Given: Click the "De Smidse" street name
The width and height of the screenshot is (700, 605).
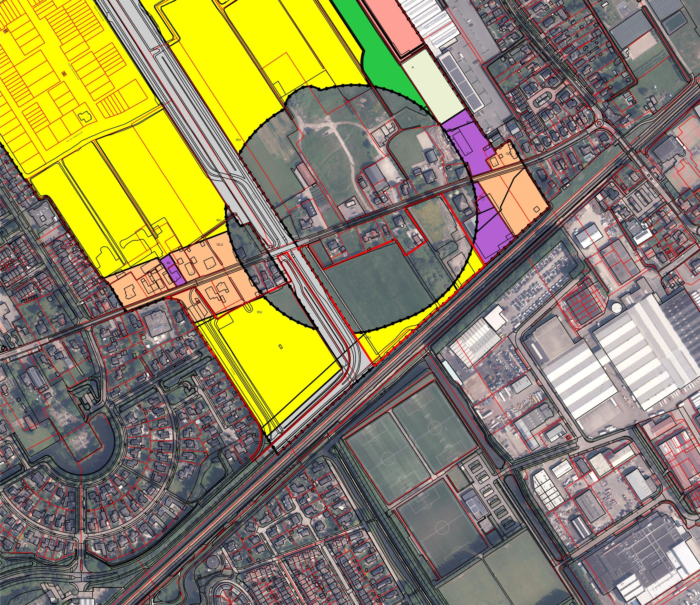Looking at the screenshot, I should 558,90.
